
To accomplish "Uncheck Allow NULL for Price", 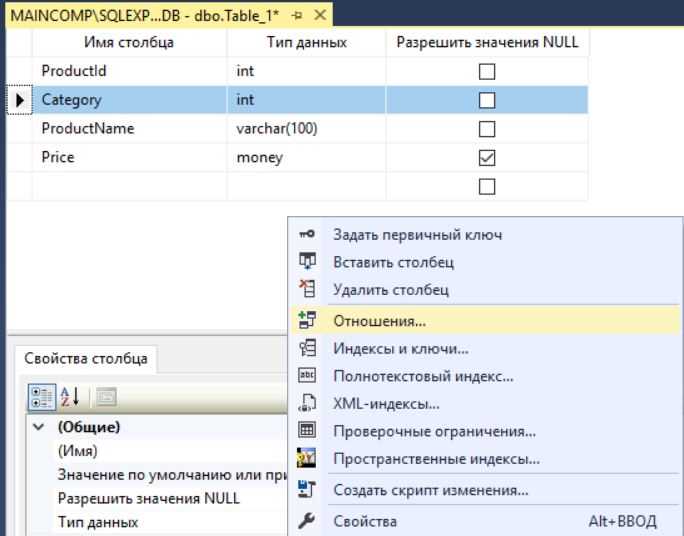I will (x=487, y=158).
